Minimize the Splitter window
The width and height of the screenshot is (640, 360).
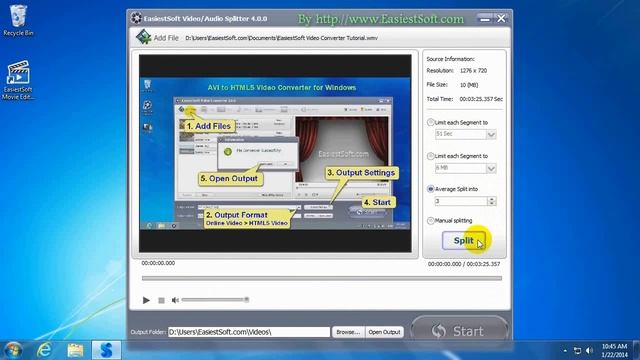(485, 19)
